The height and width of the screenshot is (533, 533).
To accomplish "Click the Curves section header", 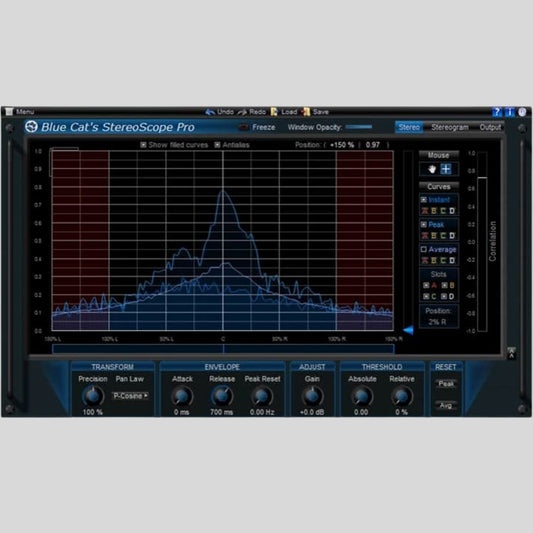I will coord(439,187).
